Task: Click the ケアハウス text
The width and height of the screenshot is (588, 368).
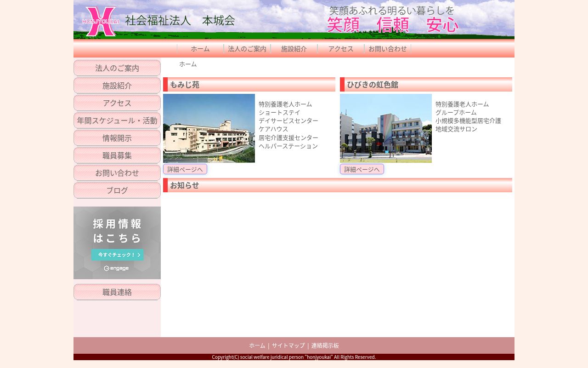Action: click(273, 129)
